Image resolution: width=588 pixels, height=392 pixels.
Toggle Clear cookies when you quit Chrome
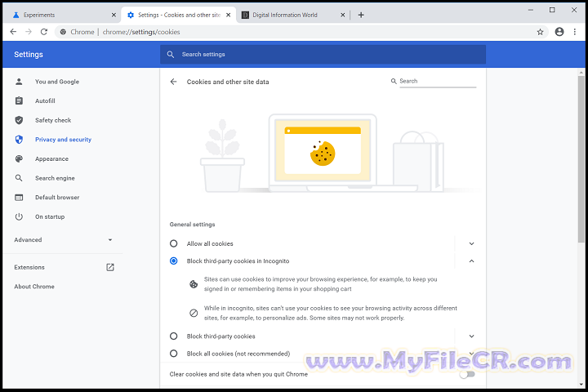[467, 374]
